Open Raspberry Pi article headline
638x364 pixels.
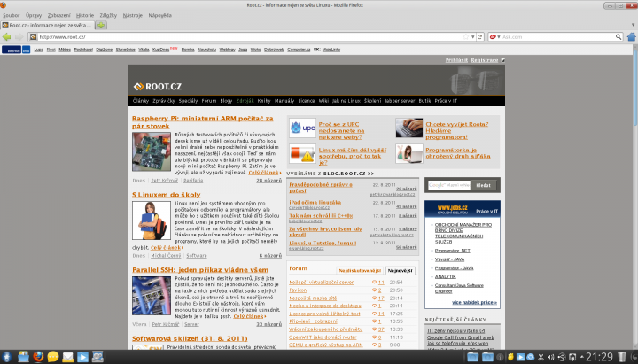203,122
